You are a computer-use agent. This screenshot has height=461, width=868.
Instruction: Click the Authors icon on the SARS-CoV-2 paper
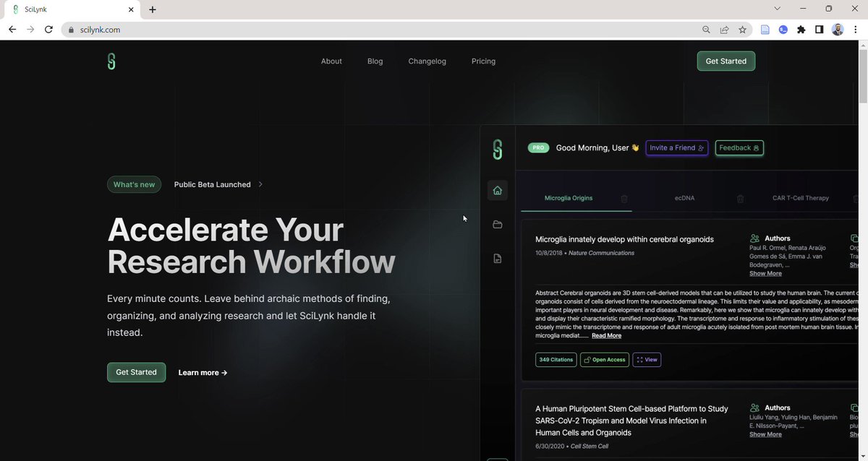(x=754, y=408)
